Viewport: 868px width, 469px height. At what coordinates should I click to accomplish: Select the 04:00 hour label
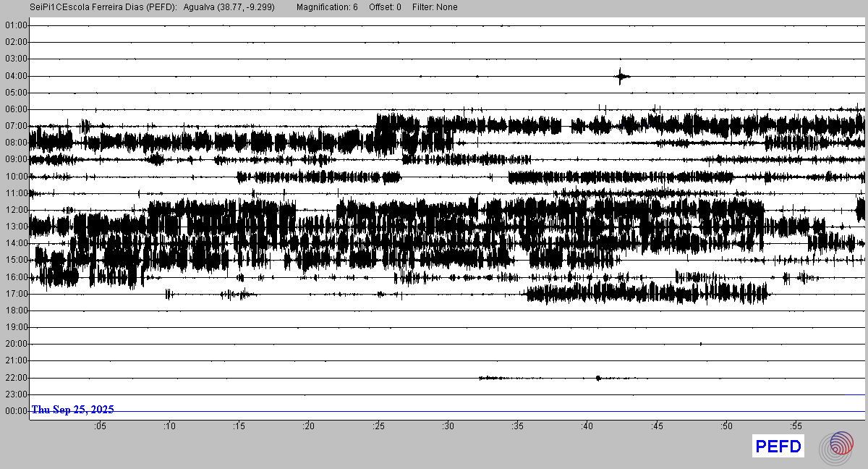click(16, 76)
